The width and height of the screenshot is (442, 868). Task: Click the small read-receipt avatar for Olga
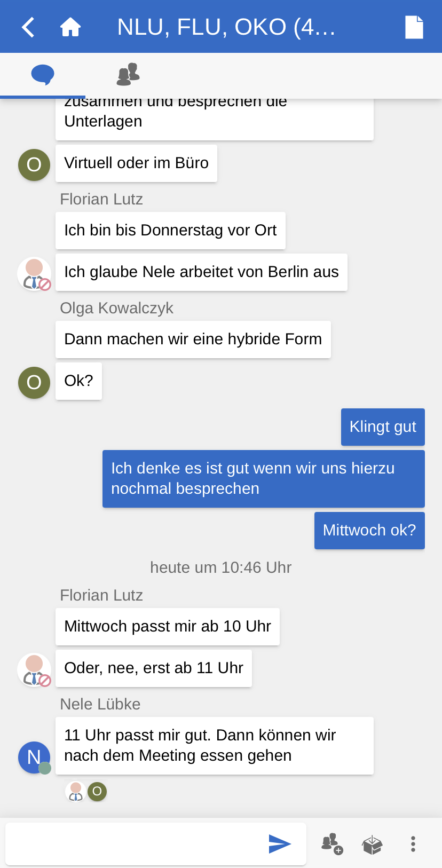pyautogui.click(x=97, y=792)
